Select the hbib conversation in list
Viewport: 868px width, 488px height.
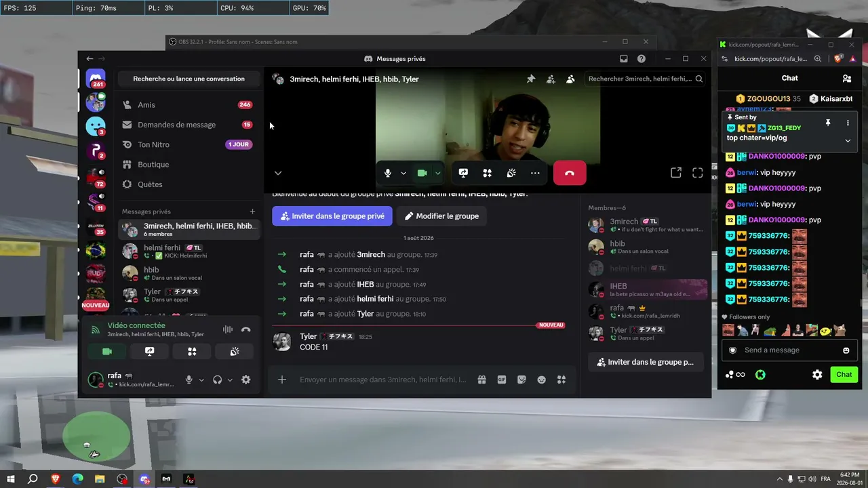189,273
